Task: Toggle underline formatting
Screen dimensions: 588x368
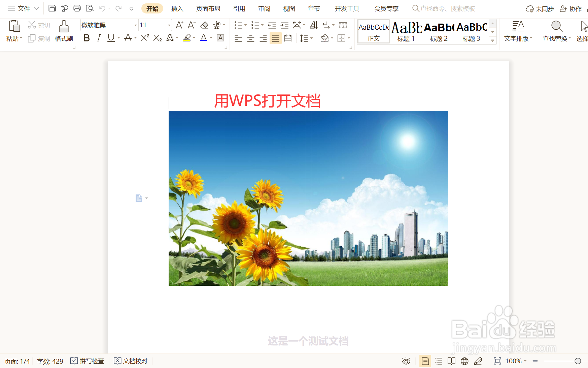Action: (x=111, y=38)
